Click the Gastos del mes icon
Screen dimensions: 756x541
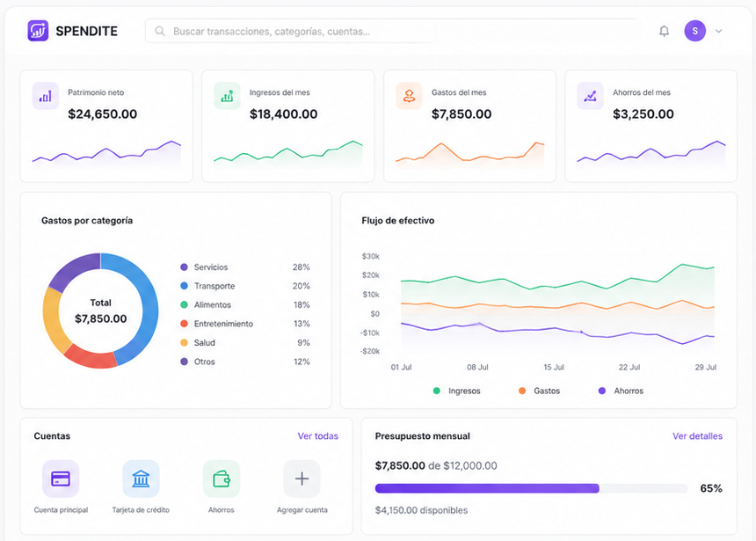(409, 96)
